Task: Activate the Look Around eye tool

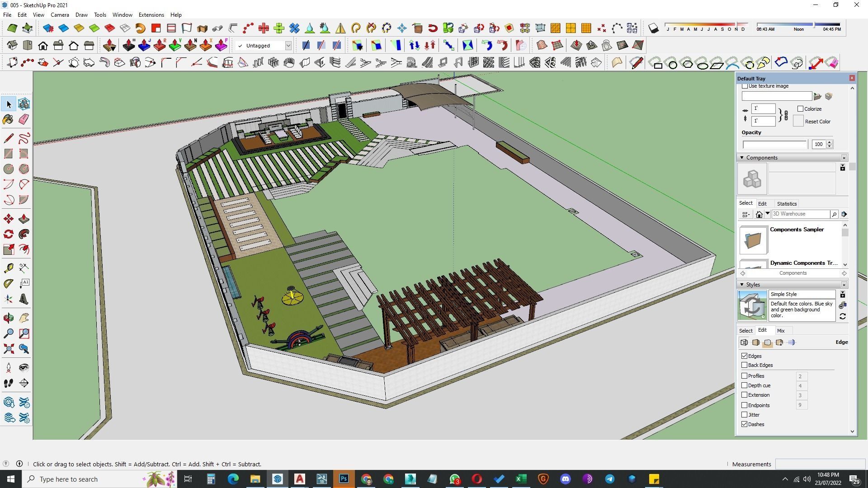Action: click(x=24, y=368)
